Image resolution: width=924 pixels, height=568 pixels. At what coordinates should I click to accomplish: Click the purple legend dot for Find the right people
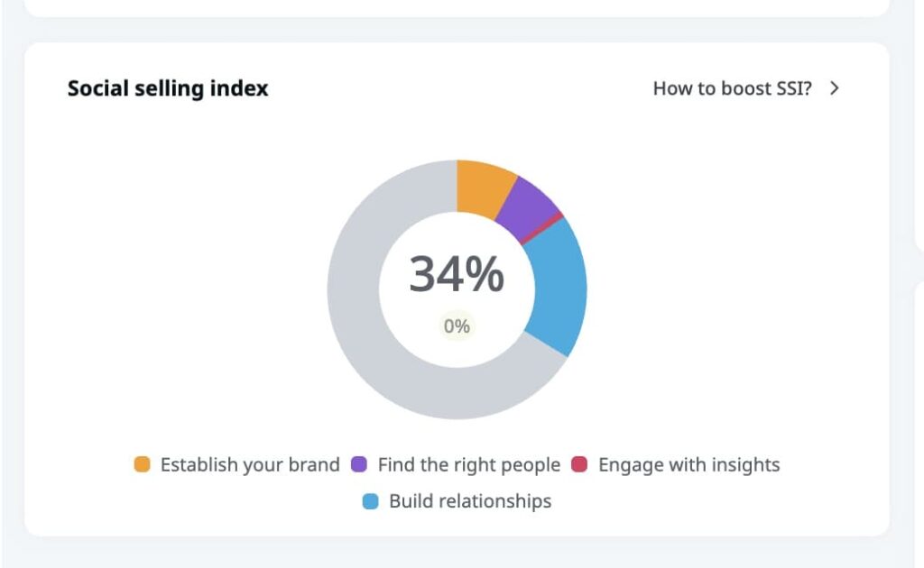tap(358, 464)
